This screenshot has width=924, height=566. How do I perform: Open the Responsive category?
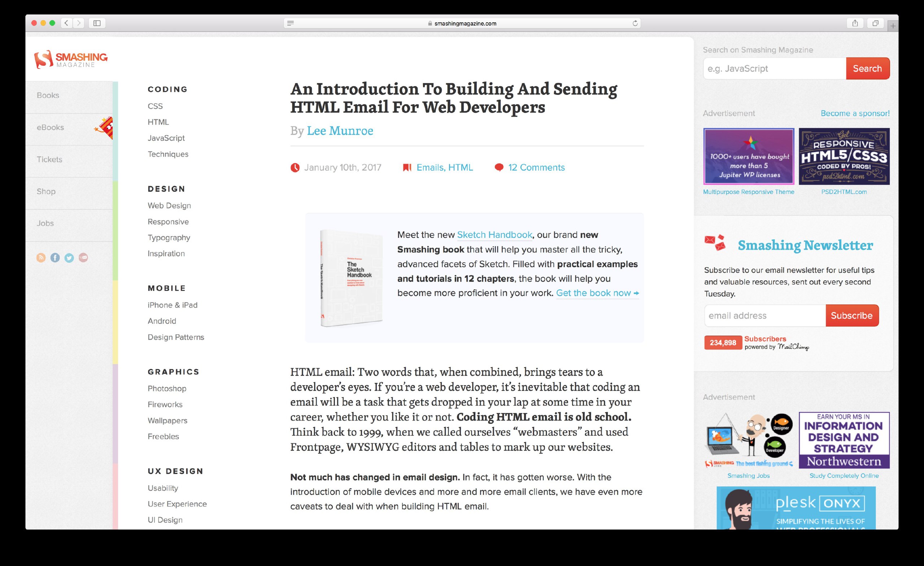pos(168,222)
